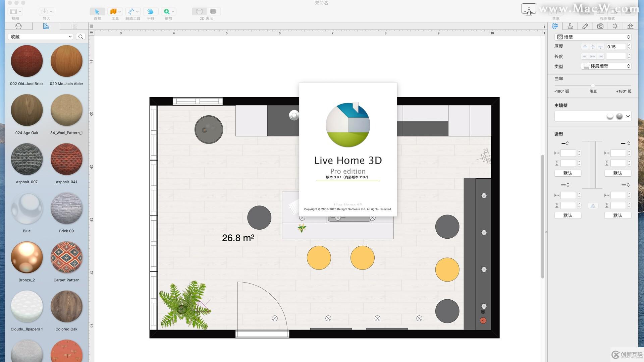Switch to the list view library tab

tap(74, 26)
